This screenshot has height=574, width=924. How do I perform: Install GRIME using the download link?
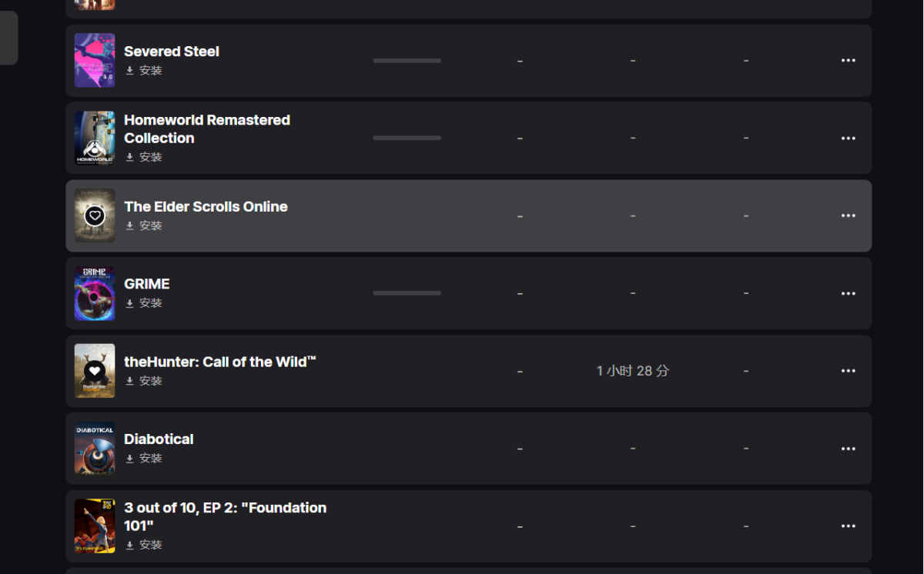144,303
